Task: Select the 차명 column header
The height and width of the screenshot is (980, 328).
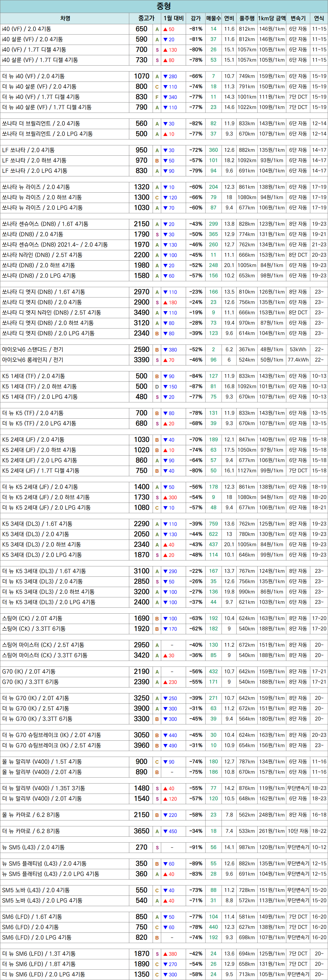Action: pos(65,18)
